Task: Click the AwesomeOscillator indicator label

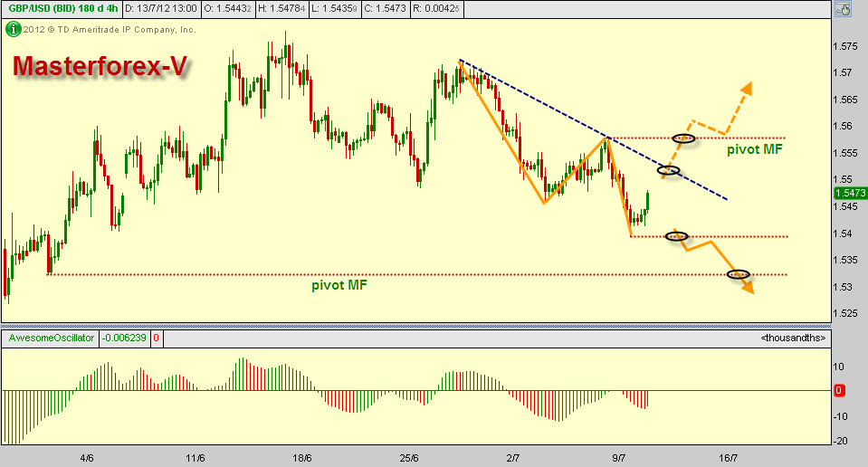Action: [51, 338]
